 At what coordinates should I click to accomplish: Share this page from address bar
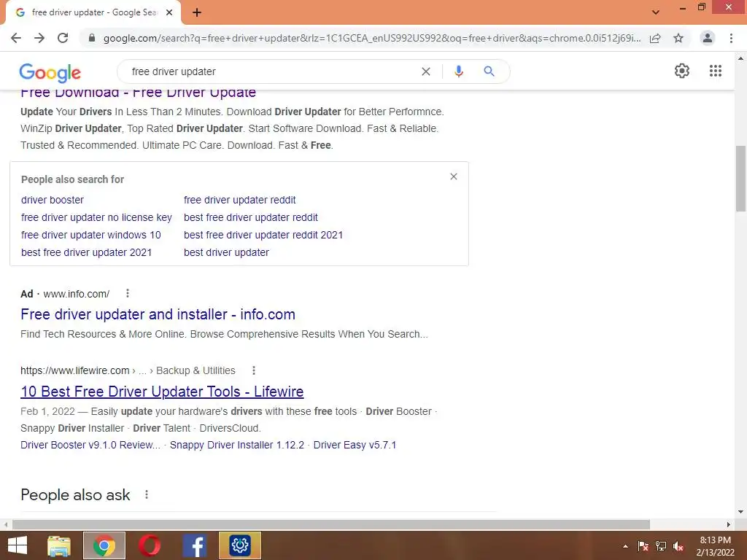pyautogui.click(x=655, y=38)
